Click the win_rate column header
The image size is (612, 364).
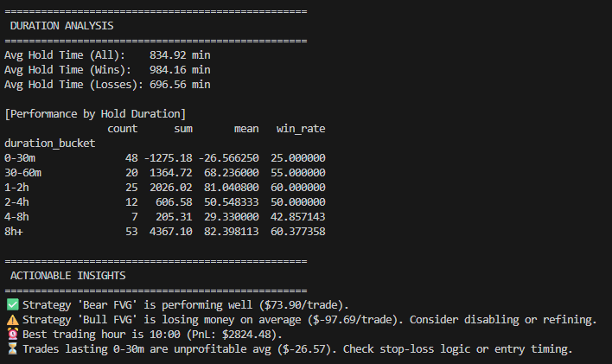pyautogui.click(x=300, y=129)
